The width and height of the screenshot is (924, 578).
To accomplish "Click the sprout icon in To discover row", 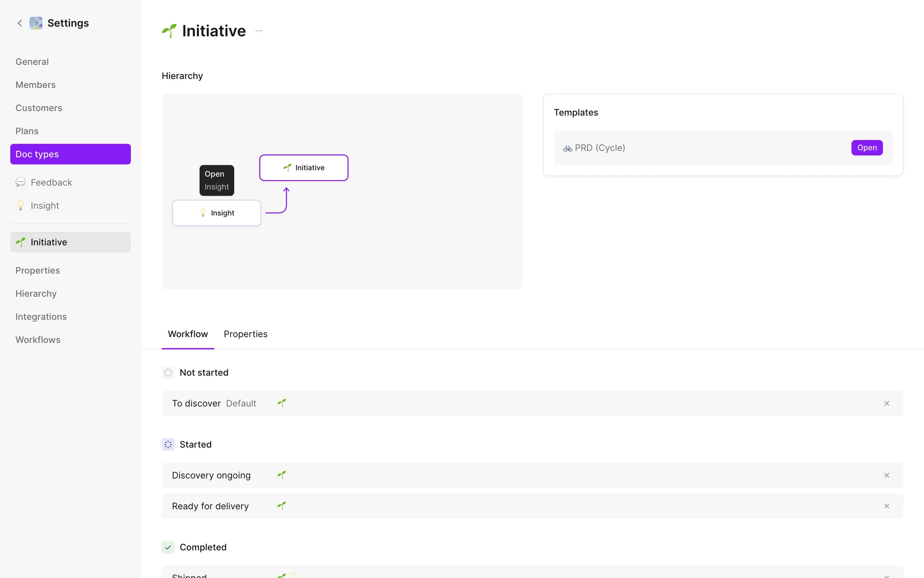I will click(x=282, y=403).
